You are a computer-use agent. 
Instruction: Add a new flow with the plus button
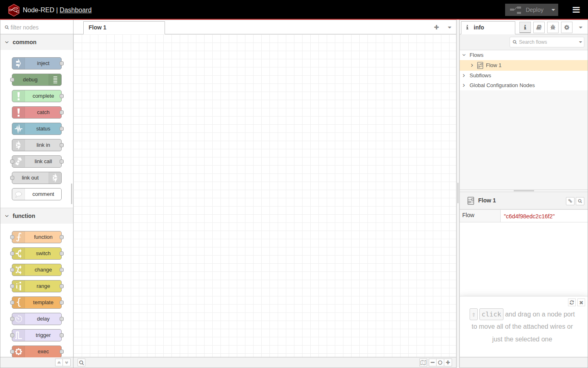[x=436, y=27]
